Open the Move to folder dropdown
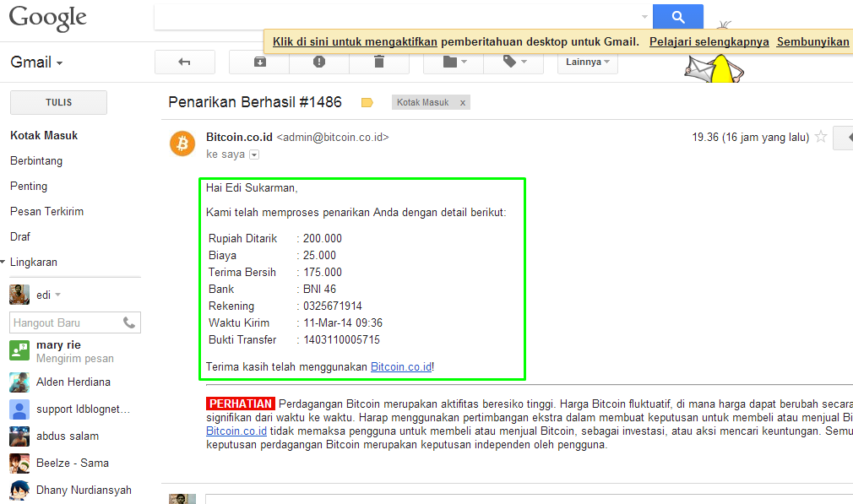 click(454, 62)
